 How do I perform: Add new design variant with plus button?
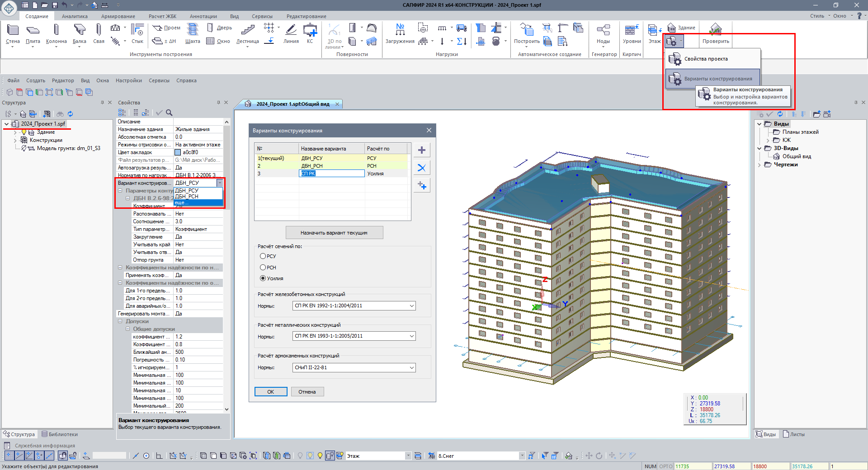click(422, 150)
